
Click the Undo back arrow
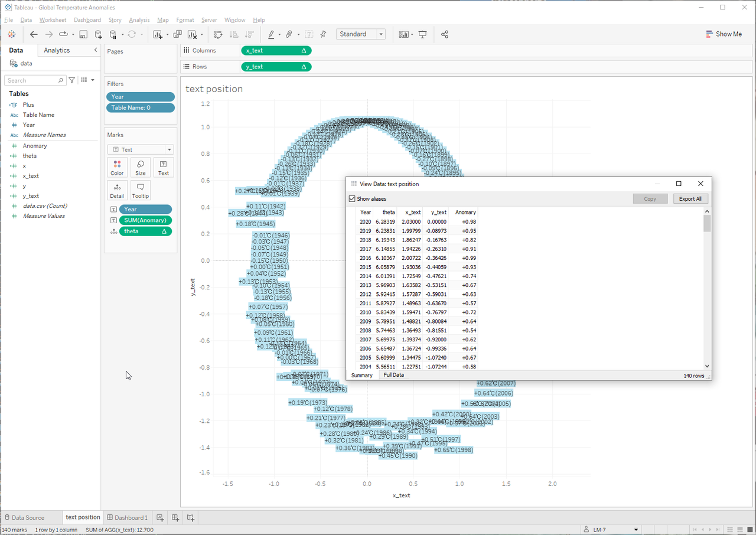(34, 34)
